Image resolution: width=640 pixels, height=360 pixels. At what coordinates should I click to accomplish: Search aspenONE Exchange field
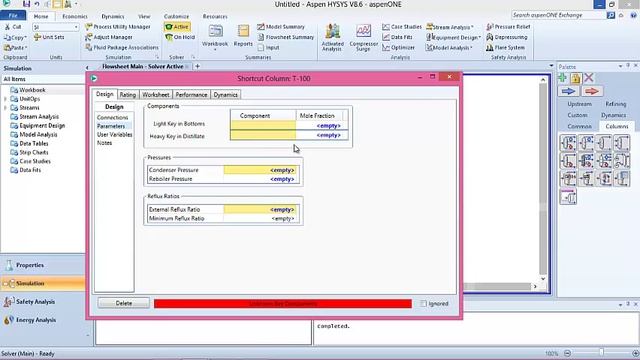tap(558, 15)
